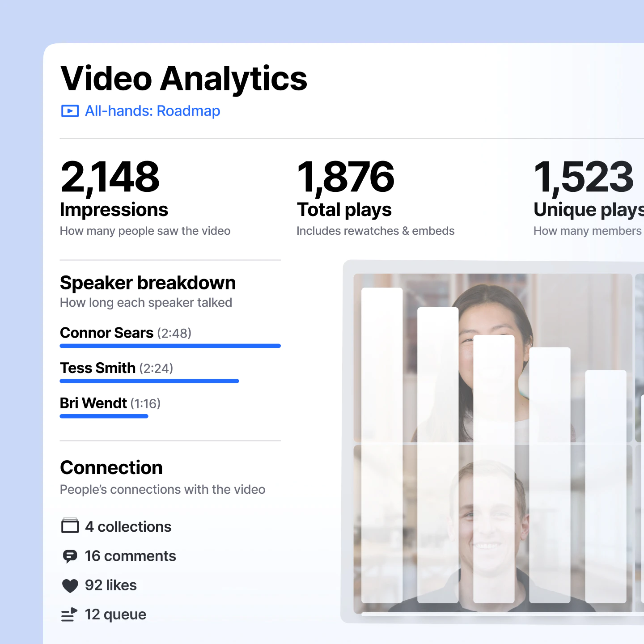Click the Impressions label

pyautogui.click(x=114, y=210)
